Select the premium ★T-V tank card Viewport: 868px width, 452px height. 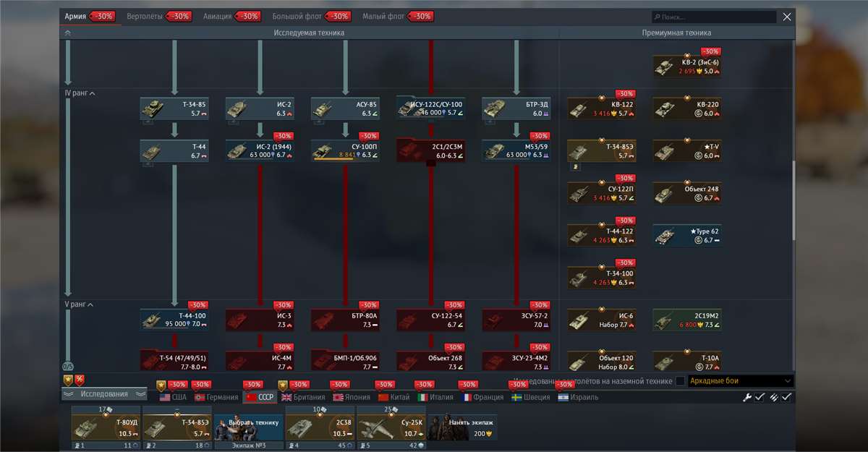686,150
